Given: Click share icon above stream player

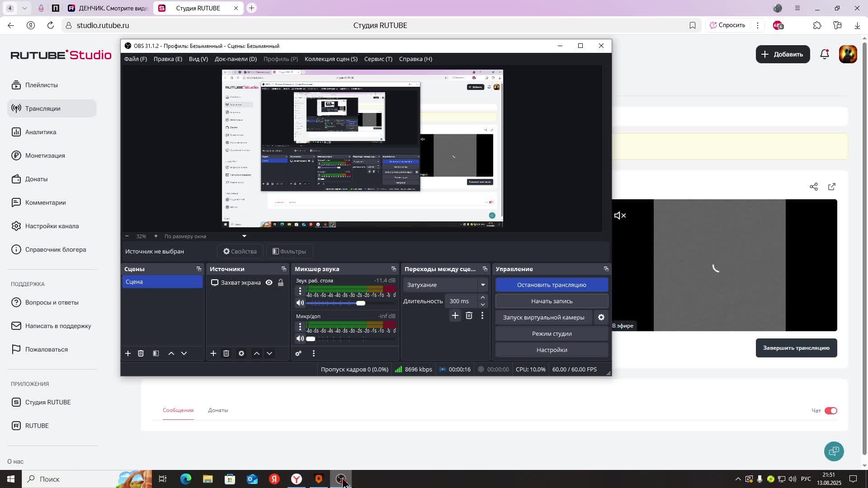Looking at the screenshot, I should [814, 187].
